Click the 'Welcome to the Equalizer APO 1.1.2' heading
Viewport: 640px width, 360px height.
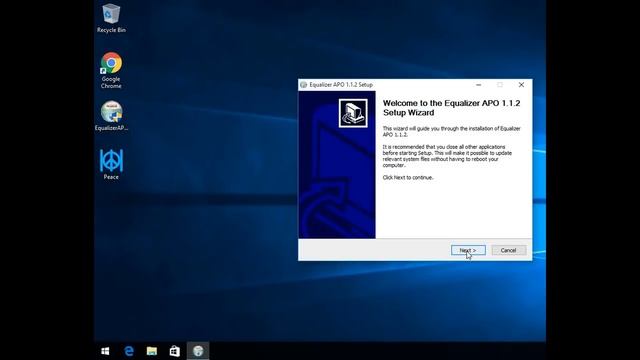coord(451,108)
